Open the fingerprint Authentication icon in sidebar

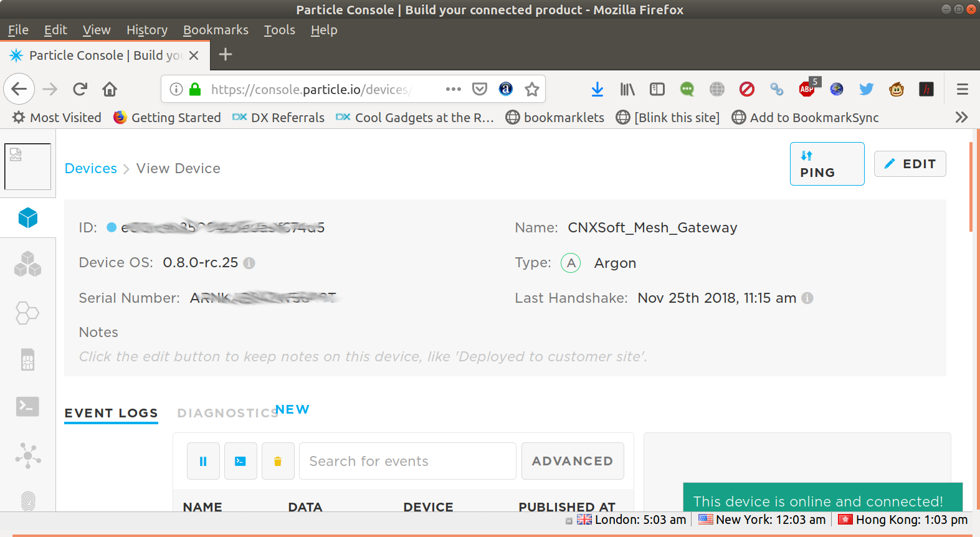[x=28, y=500]
